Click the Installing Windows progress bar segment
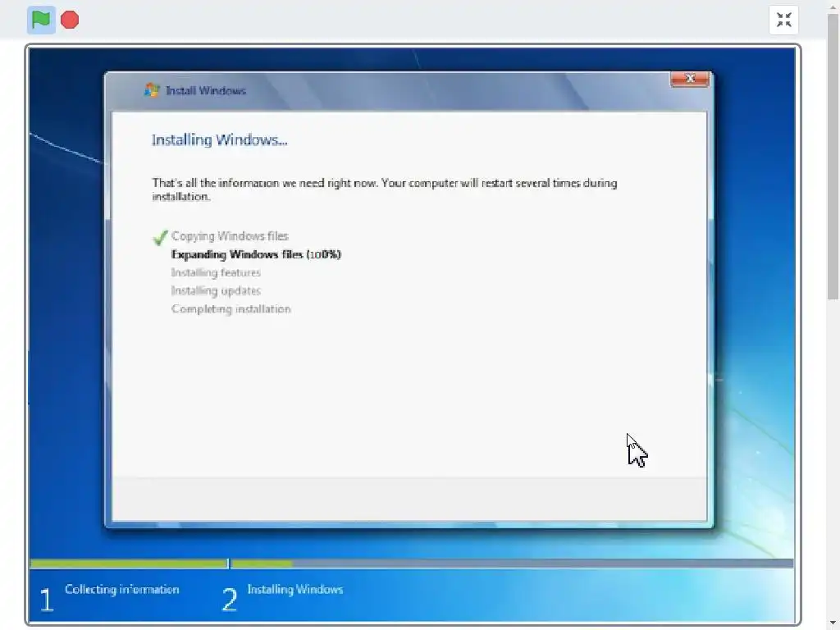Image resolution: width=840 pixels, height=630 pixels. (512, 564)
